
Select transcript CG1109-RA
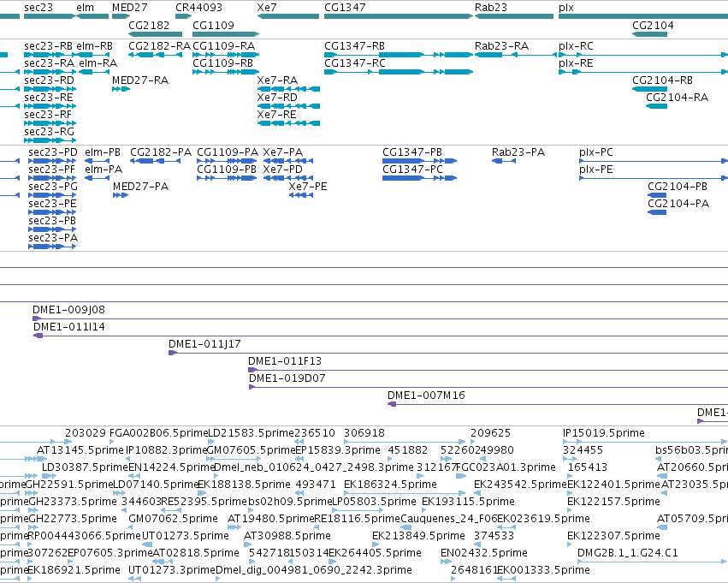tap(224, 46)
